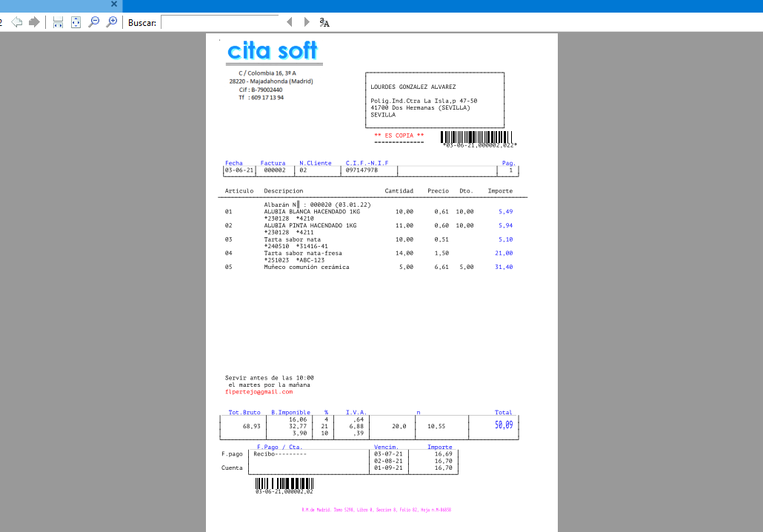Find next search match
Viewport: 763px width, 532px height.
click(307, 22)
